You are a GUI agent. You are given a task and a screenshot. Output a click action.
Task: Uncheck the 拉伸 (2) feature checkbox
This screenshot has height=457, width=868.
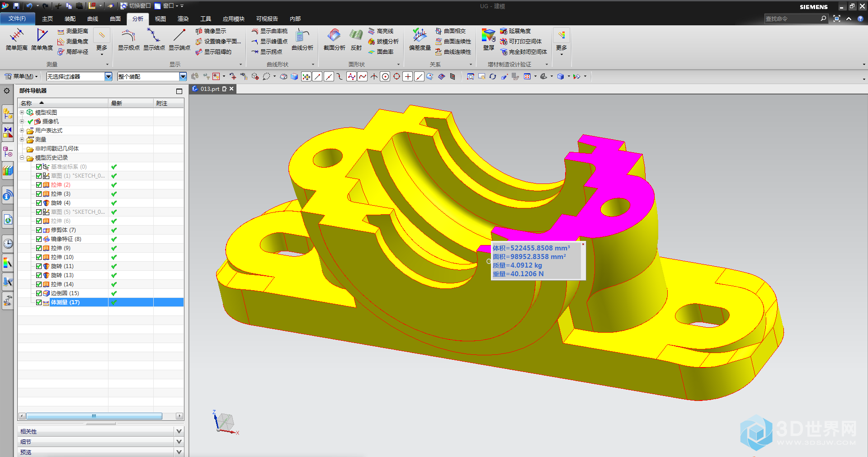click(x=39, y=185)
